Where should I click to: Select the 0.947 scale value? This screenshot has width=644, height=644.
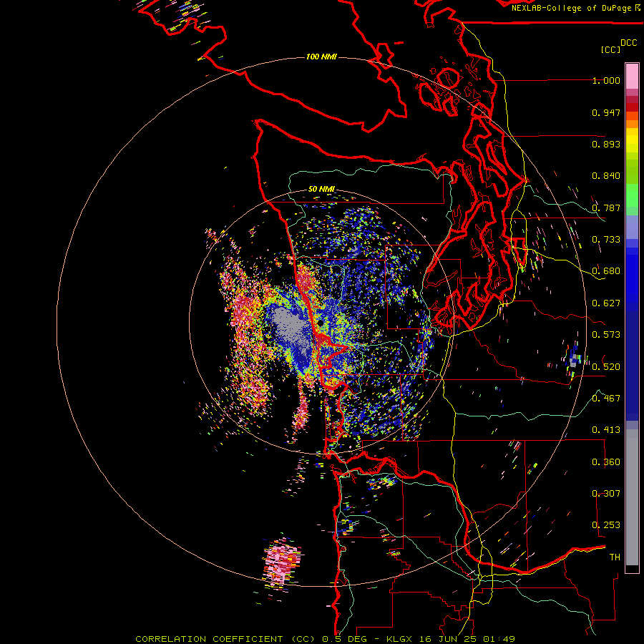point(606,112)
